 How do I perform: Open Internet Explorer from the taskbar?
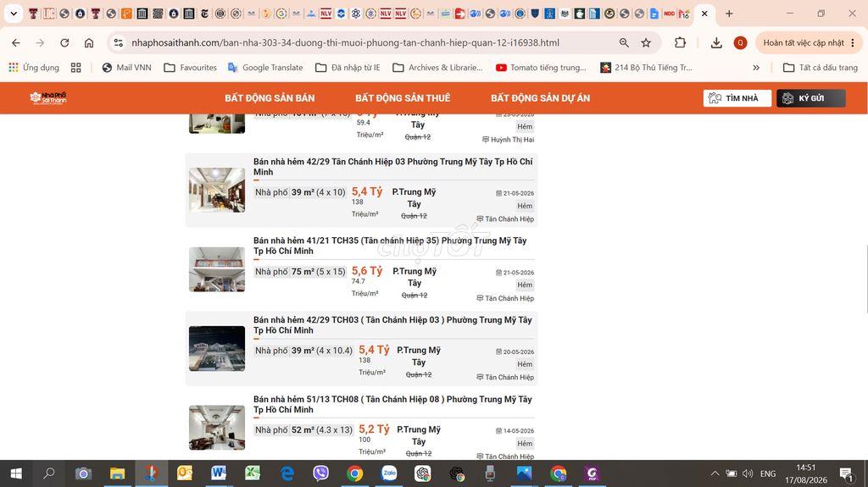coord(287,473)
